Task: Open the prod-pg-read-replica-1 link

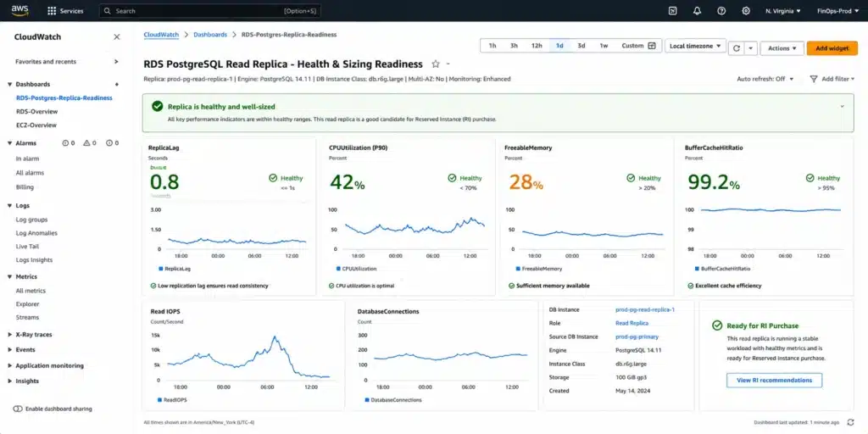Action: coord(645,310)
